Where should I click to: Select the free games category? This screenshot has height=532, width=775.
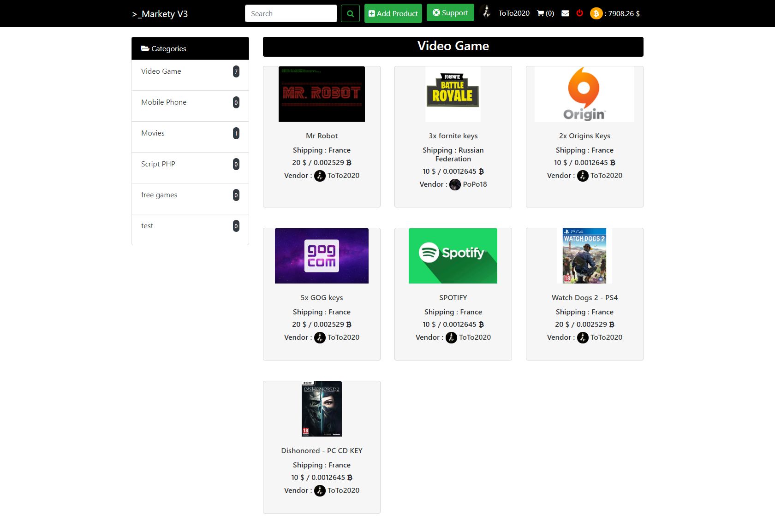[x=190, y=199]
